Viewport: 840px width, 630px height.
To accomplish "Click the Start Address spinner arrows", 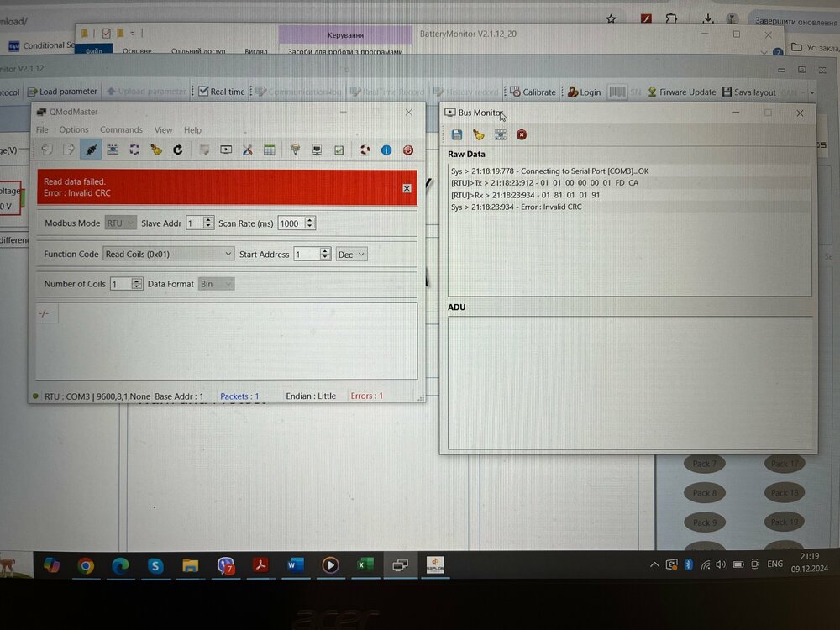I will [x=325, y=254].
